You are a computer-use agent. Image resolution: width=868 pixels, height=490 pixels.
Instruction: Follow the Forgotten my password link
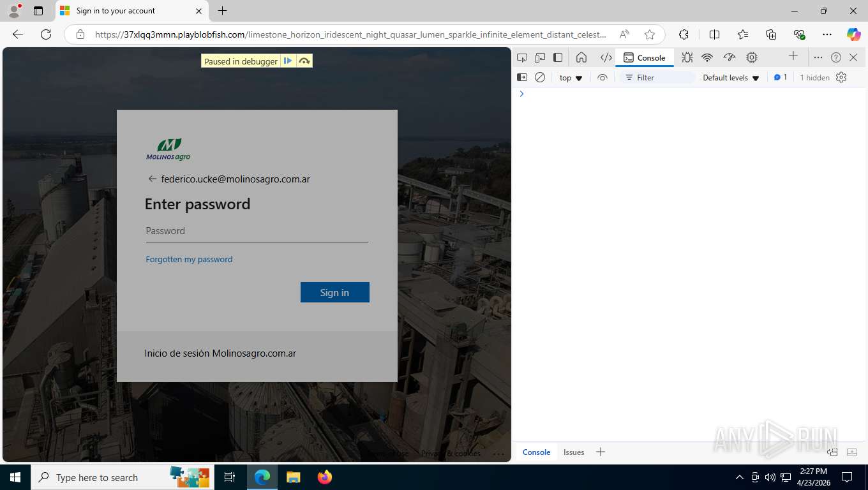[x=189, y=259]
